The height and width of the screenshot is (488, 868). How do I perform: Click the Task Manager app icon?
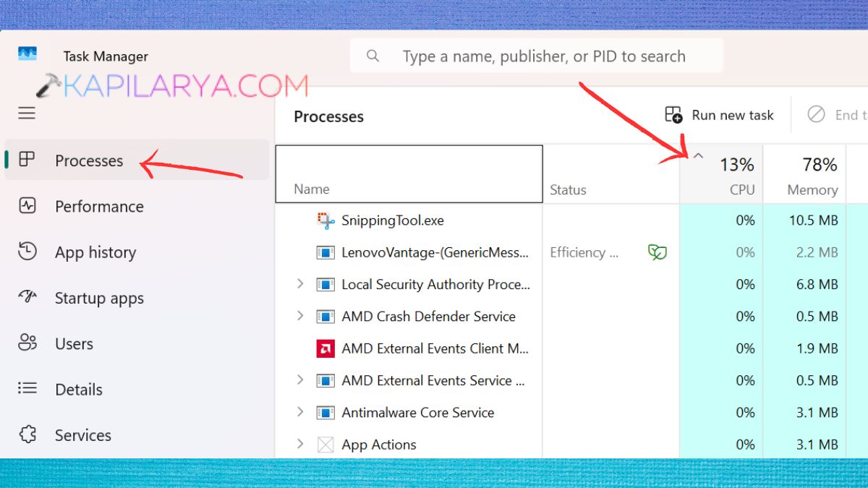27,54
